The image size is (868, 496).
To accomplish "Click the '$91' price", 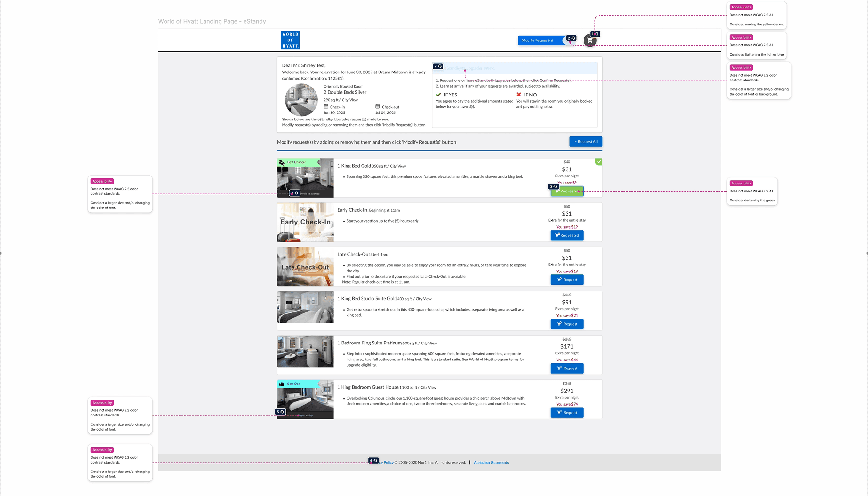I will 567,302.
